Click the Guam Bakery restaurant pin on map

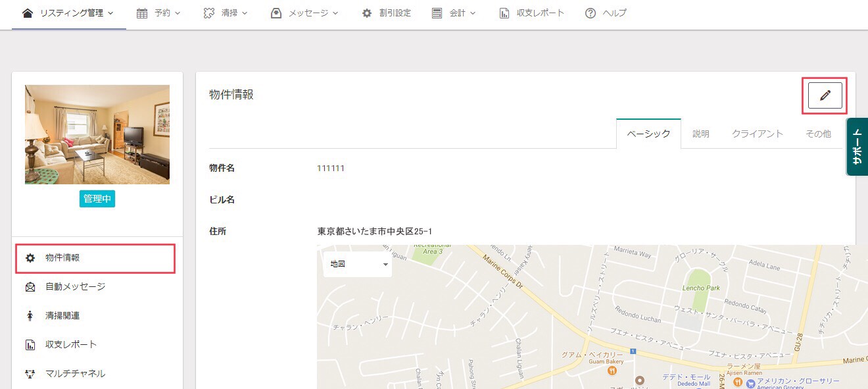[x=612, y=371]
